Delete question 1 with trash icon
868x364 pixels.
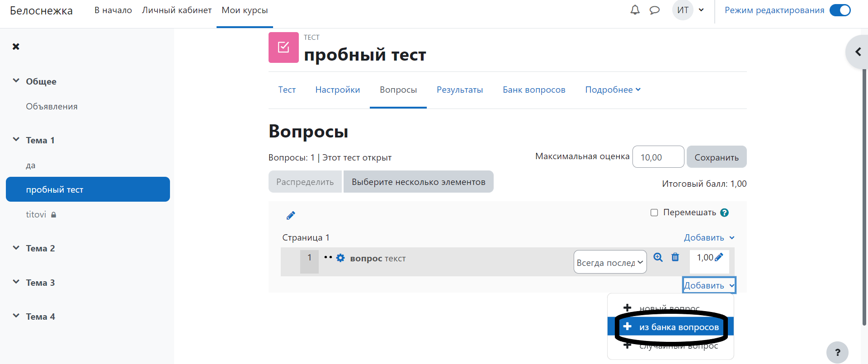pos(675,257)
